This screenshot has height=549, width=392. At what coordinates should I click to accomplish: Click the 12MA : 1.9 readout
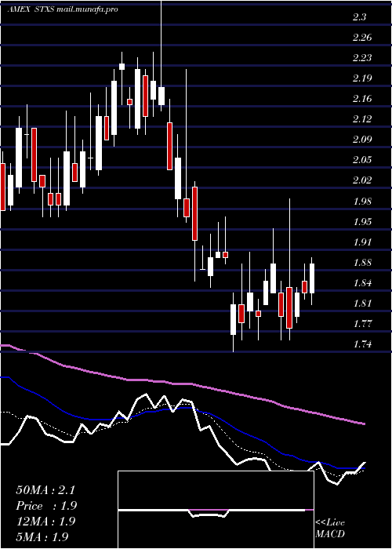[45, 522]
